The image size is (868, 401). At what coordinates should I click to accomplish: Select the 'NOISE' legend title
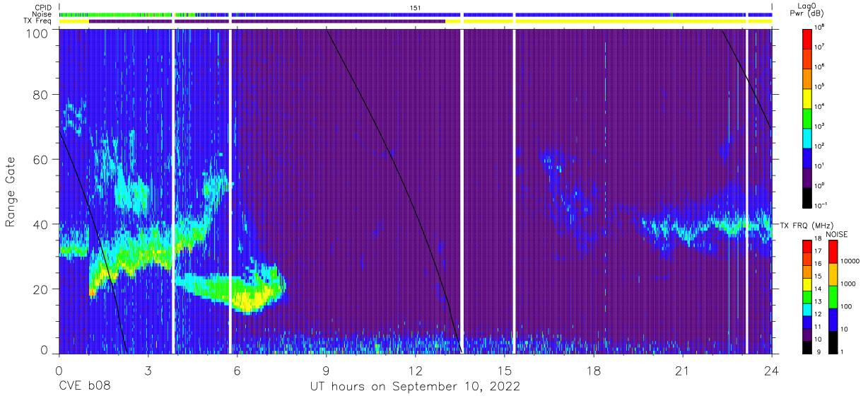(x=836, y=234)
